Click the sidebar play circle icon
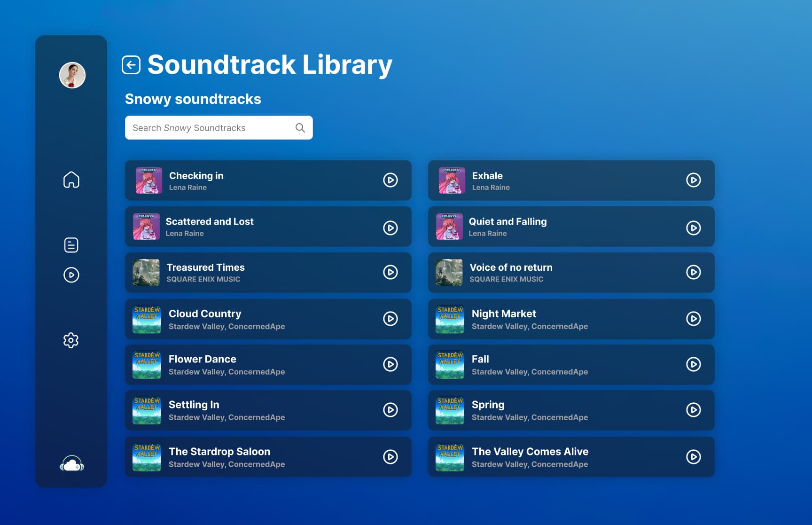Screen dimensions: 812x525 (x=71, y=275)
